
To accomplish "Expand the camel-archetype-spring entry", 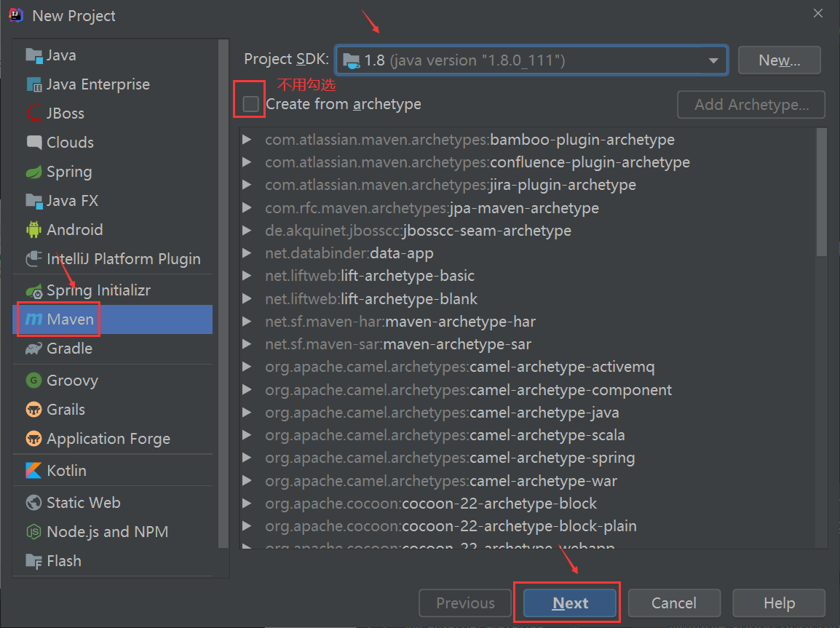I will pyautogui.click(x=247, y=458).
